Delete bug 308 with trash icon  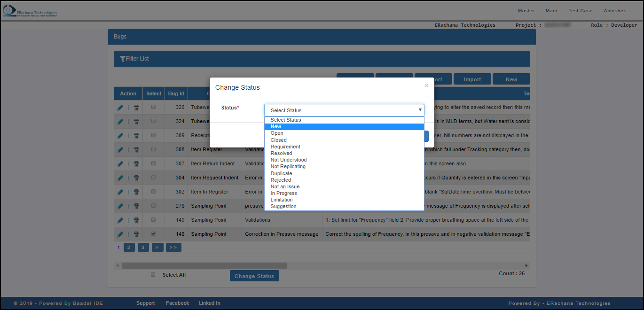click(136, 150)
